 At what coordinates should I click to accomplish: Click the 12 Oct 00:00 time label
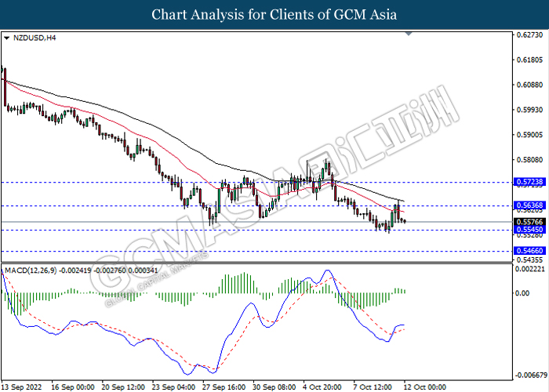click(x=425, y=387)
